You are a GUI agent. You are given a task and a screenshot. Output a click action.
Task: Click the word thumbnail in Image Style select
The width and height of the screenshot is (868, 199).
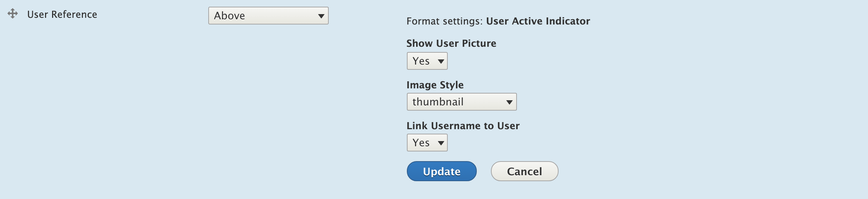click(438, 102)
